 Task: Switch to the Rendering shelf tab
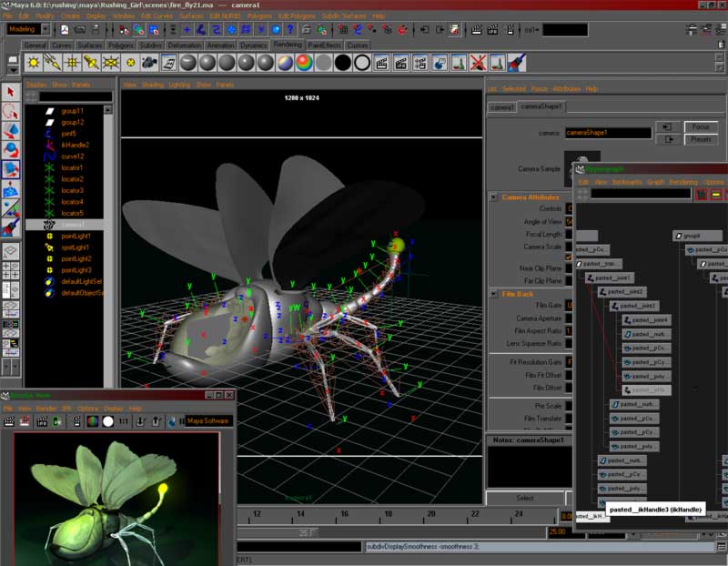point(288,45)
